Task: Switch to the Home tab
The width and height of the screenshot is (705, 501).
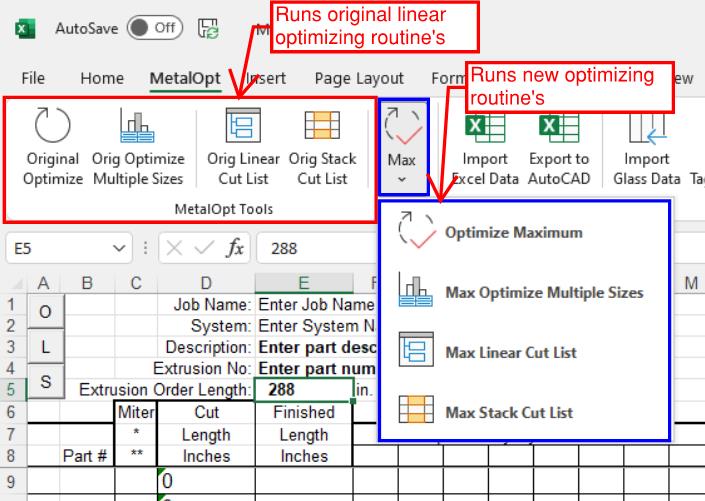Action: coord(102,78)
